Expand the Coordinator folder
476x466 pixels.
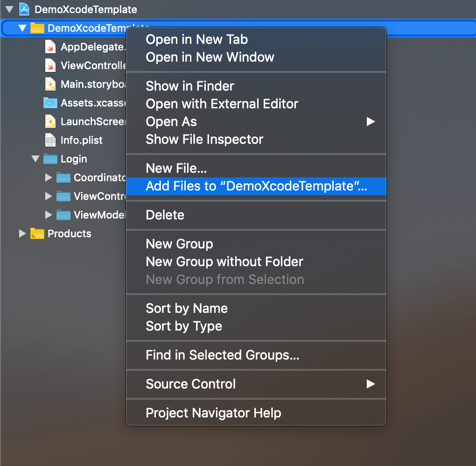(x=48, y=177)
